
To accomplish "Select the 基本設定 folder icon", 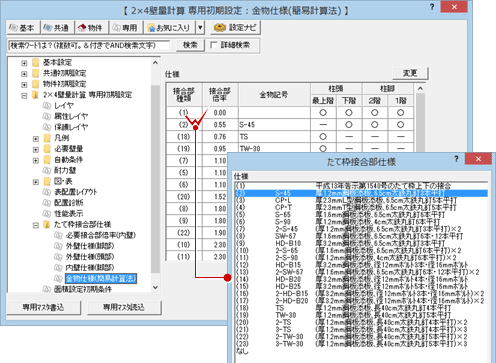I will point(36,62).
